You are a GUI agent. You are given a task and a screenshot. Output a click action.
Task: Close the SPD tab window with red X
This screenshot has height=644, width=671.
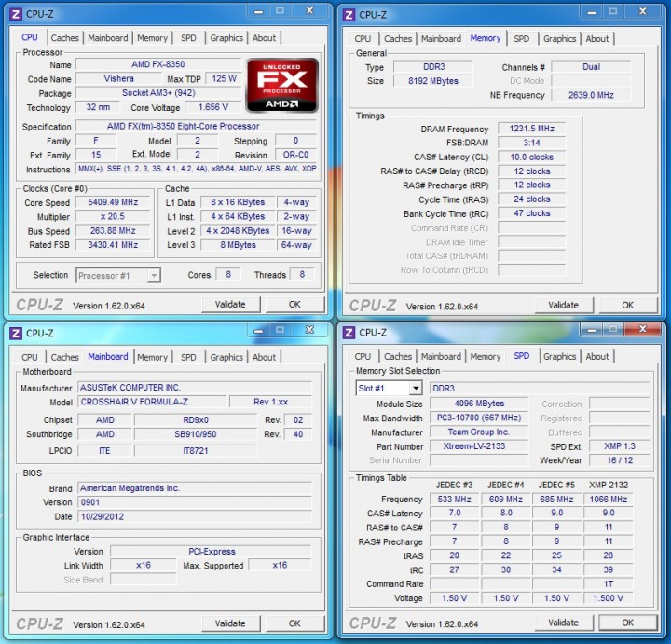(643, 330)
